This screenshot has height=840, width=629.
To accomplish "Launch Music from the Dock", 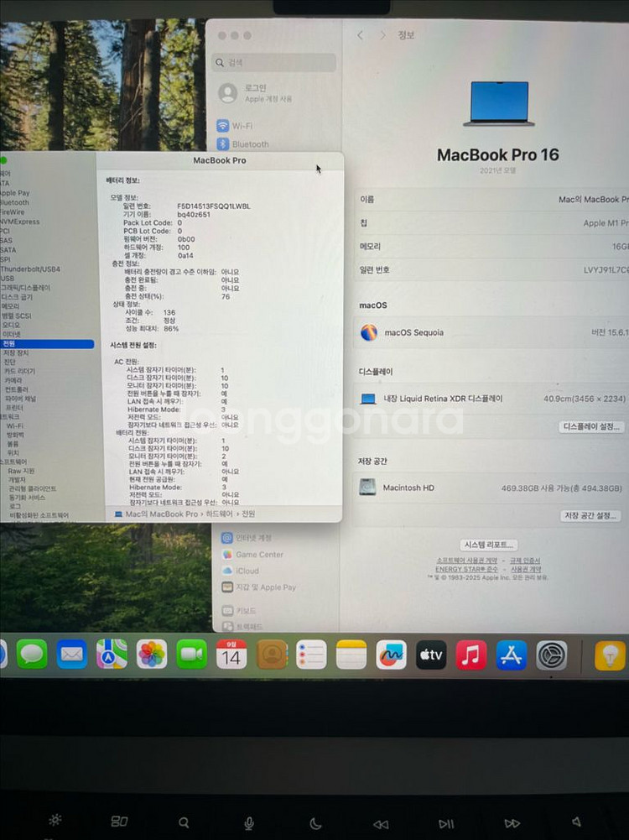I will (x=471, y=655).
